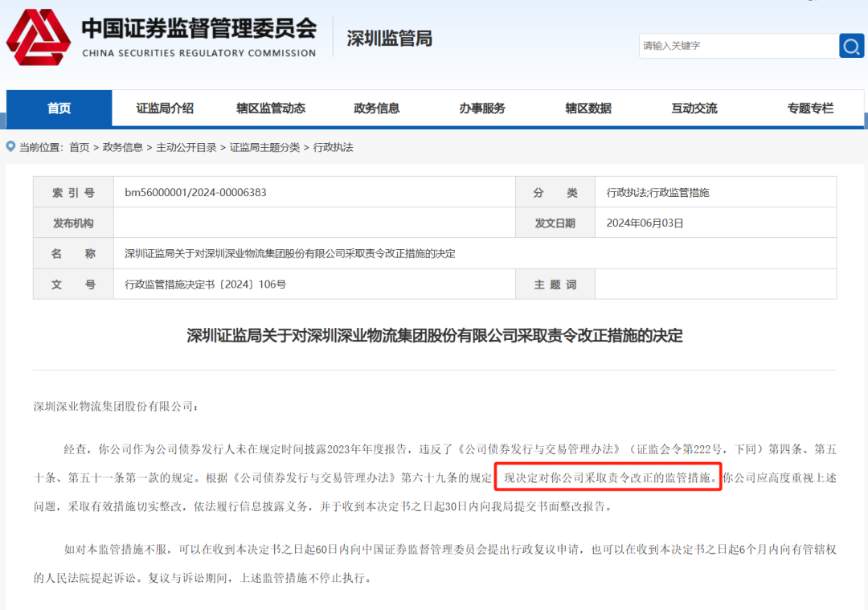Click the 主题词 label cell
This screenshot has height=610, width=868.
point(555,285)
